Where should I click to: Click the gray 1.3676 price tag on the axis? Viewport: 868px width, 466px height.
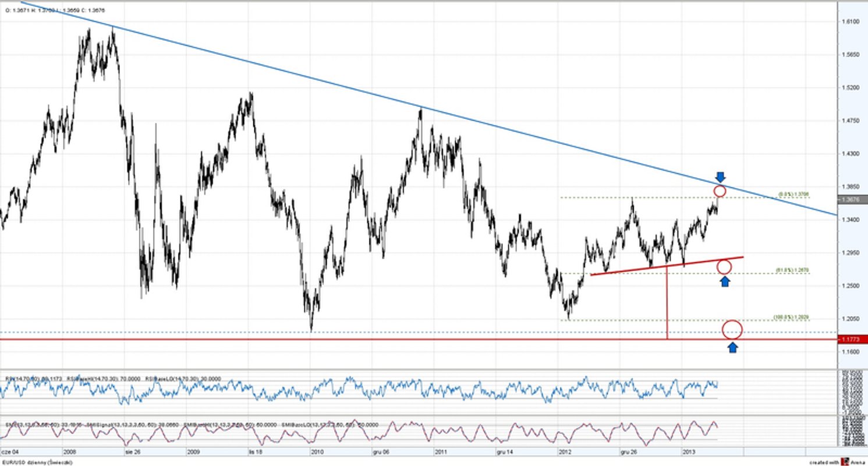point(853,199)
